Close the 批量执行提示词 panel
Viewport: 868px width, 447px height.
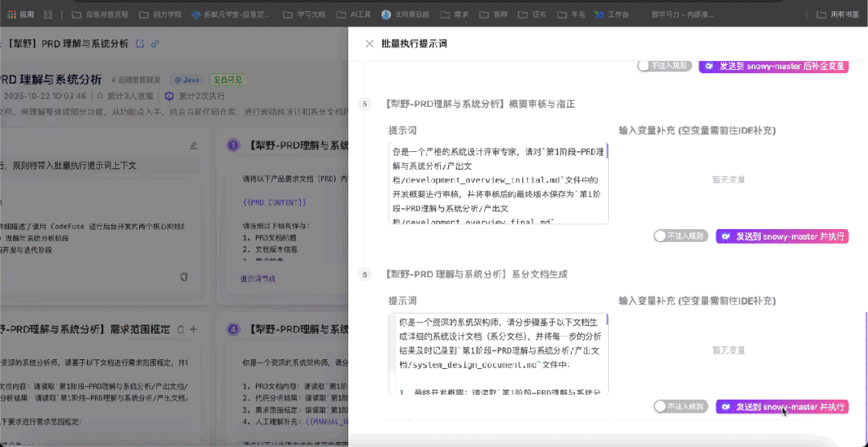(369, 43)
